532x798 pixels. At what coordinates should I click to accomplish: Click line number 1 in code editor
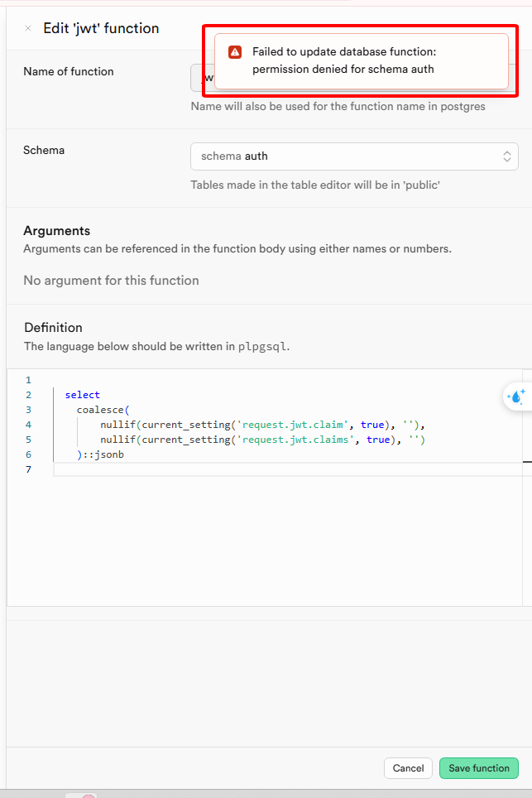point(28,380)
